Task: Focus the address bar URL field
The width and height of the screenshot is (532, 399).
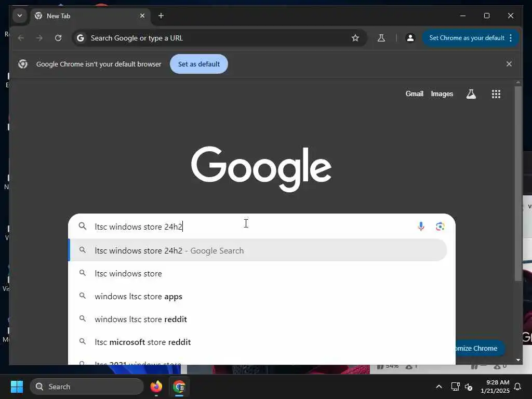Action: [219, 38]
